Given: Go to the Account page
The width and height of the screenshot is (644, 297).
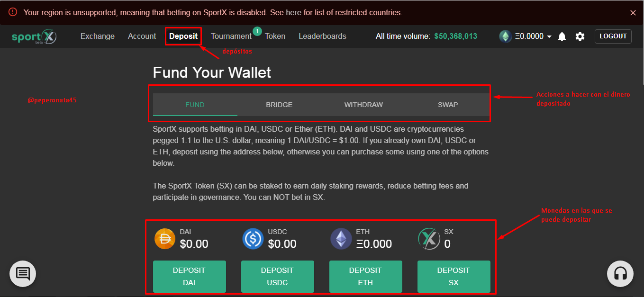Looking at the screenshot, I should click(142, 36).
